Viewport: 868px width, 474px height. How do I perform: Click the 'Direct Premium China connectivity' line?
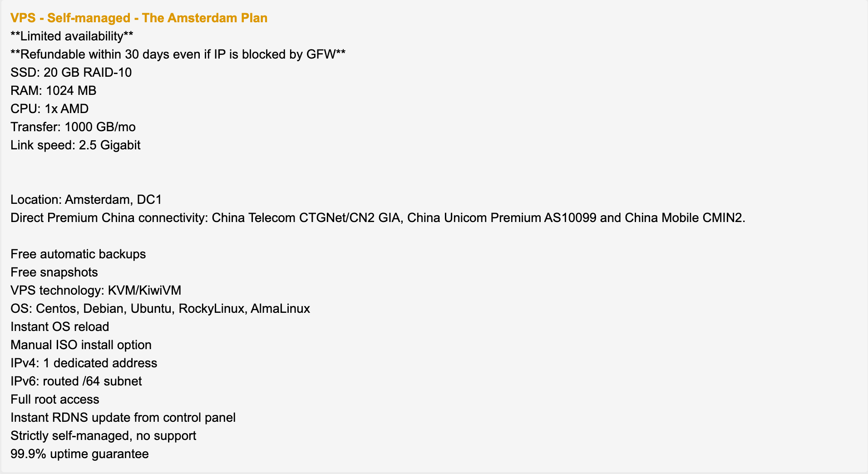[378, 218]
